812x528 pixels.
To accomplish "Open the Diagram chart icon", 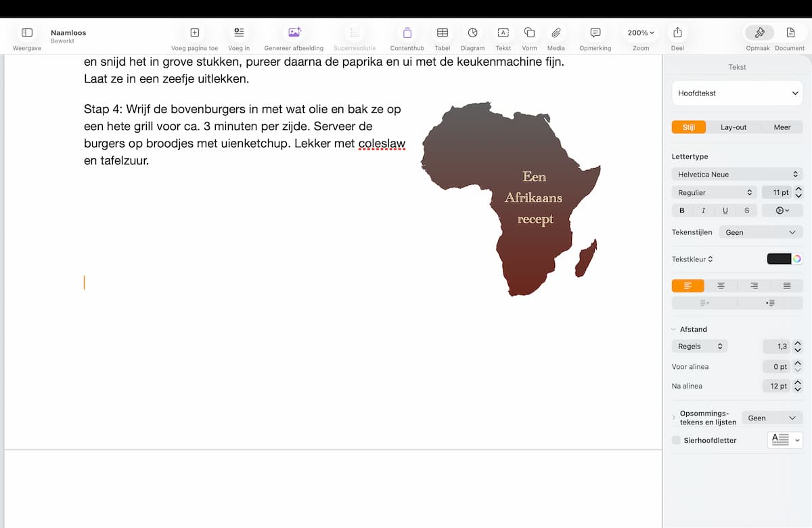I will click(472, 33).
